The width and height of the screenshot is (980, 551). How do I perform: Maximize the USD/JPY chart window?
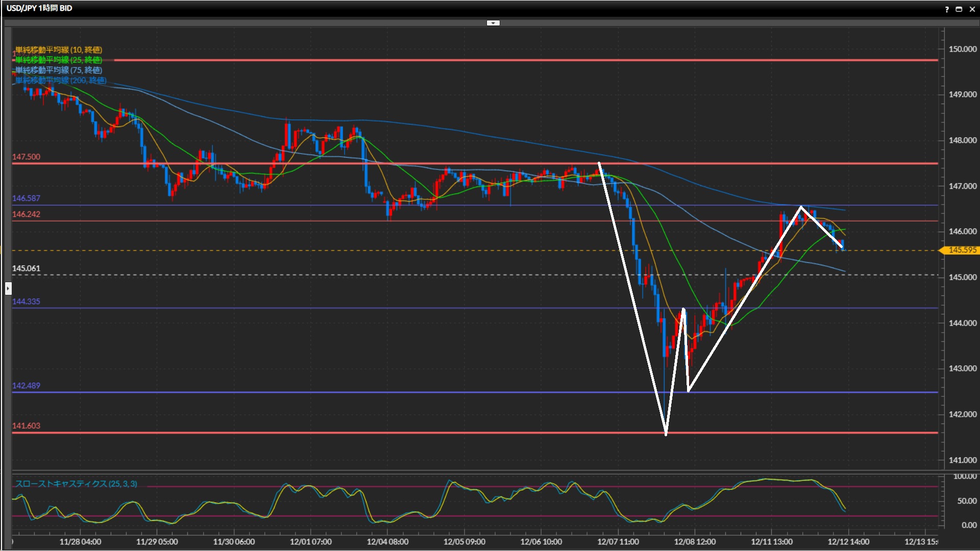click(x=959, y=9)
